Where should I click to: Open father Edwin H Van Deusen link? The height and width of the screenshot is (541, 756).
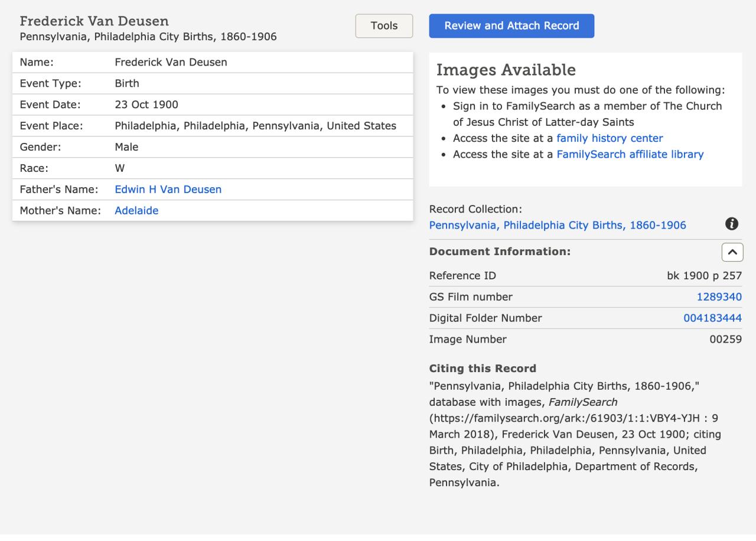click(x=168, y=190)
